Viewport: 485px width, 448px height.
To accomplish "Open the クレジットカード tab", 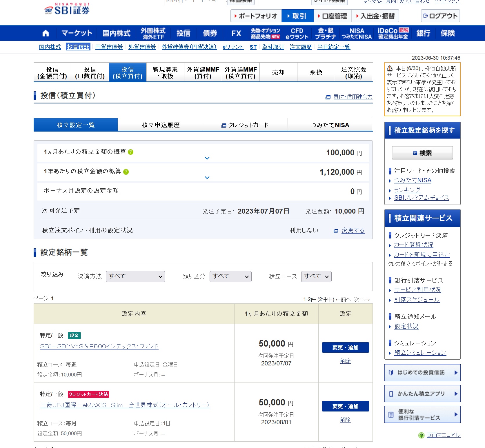I will [245, 125].
